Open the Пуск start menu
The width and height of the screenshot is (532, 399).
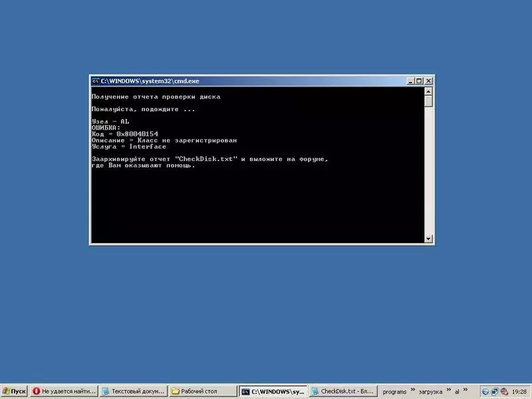[x=13, y=391]
